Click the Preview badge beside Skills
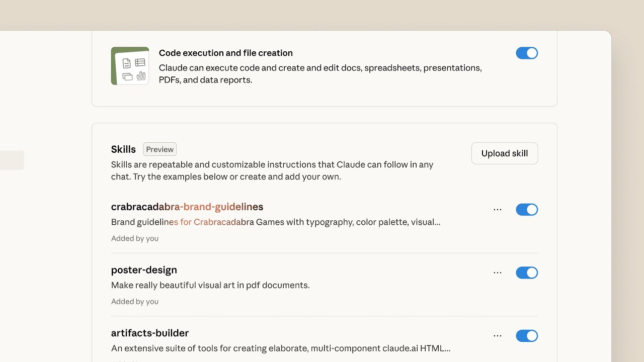This screenshot has height=362, width=644. (159, 149)
